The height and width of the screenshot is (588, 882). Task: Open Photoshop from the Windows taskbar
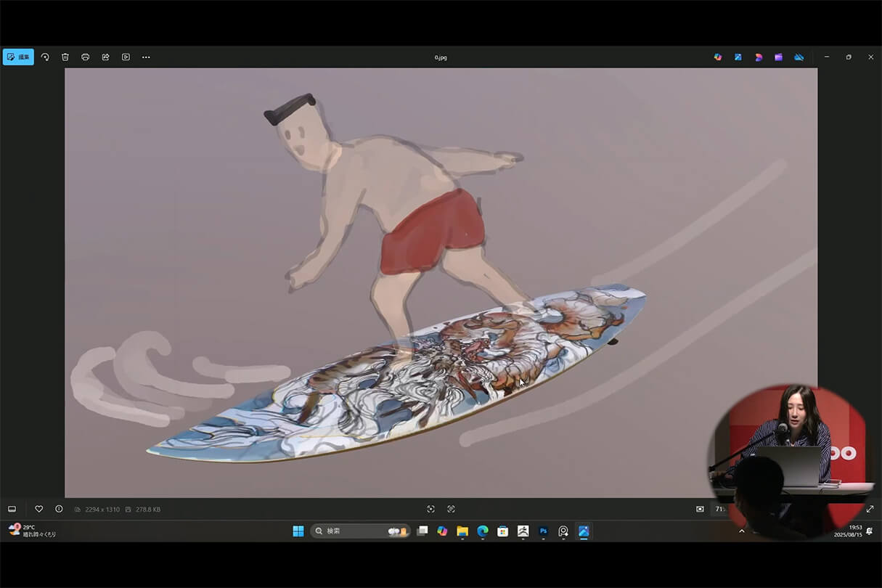pos(543,531)
